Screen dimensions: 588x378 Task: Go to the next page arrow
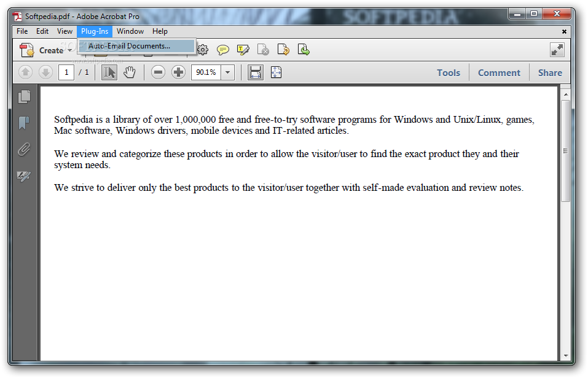45,72
